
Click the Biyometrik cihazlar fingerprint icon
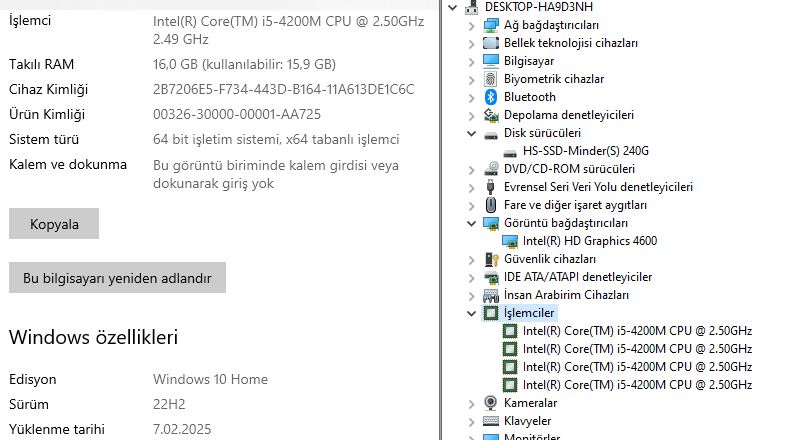pyautogui.click(x=490, y=79)
